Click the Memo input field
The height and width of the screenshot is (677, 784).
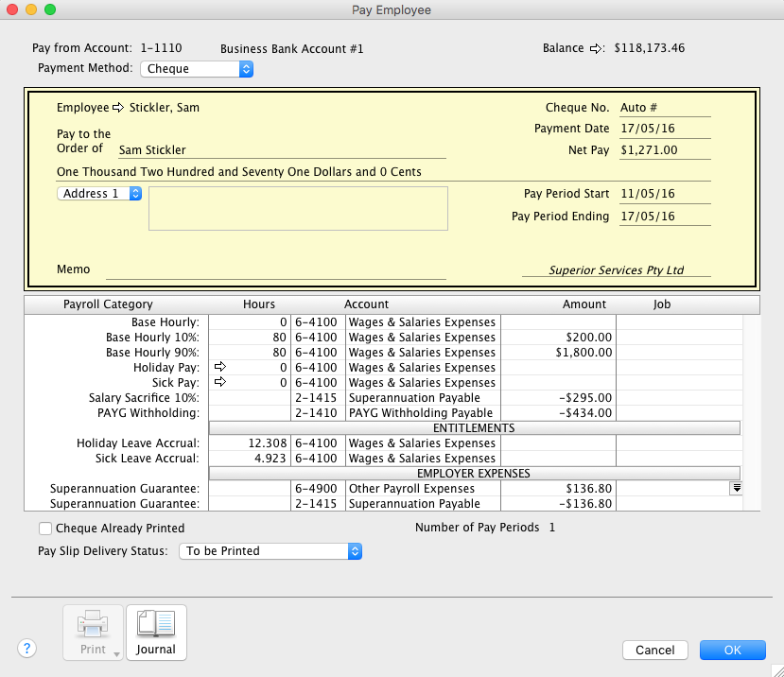(275, 270)
